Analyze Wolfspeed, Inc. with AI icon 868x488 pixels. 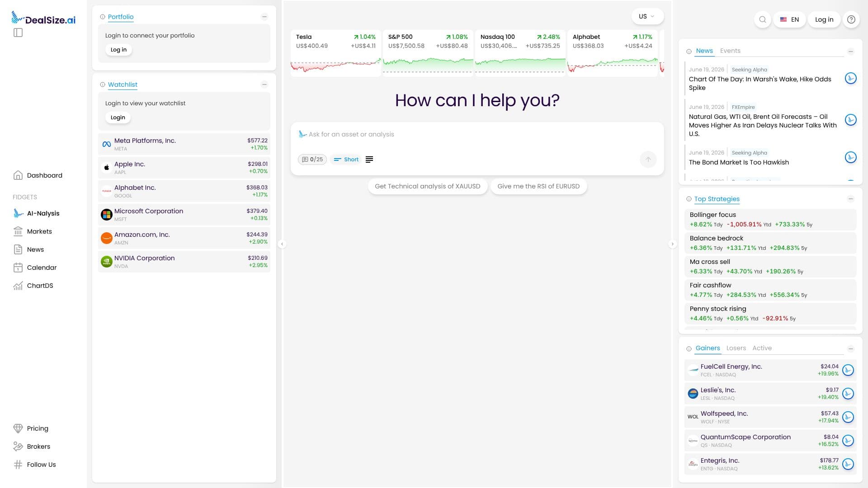[x=848, y=417]
